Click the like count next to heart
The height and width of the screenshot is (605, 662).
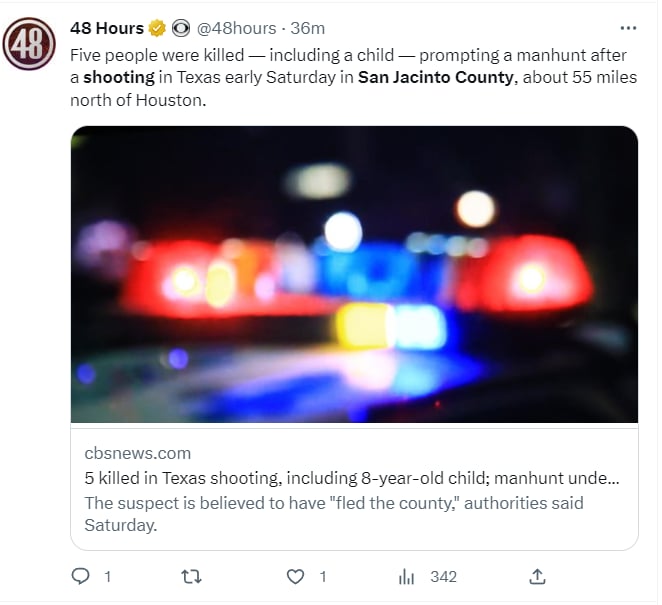tap(323, 576)
